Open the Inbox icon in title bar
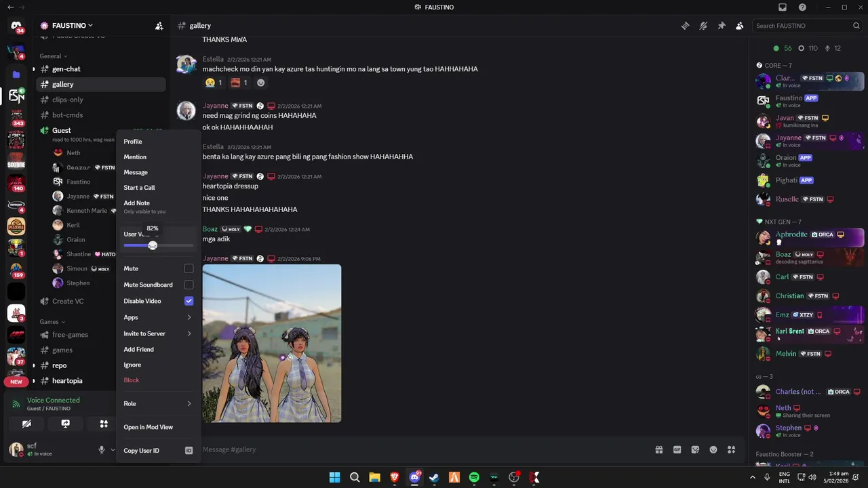 tap(783, 7)
